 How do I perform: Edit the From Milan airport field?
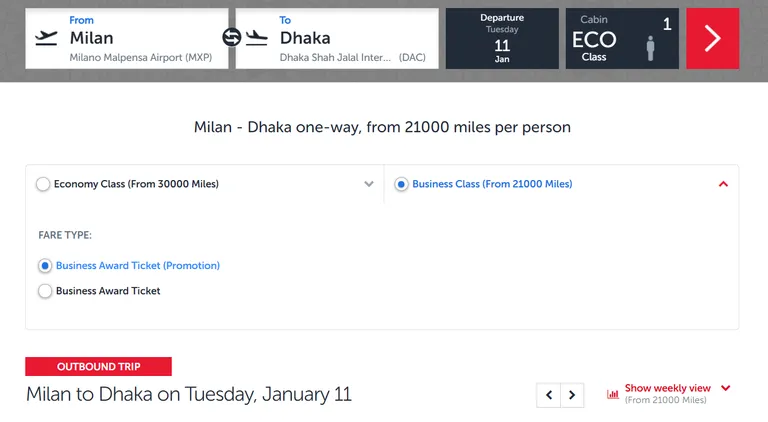127,38
